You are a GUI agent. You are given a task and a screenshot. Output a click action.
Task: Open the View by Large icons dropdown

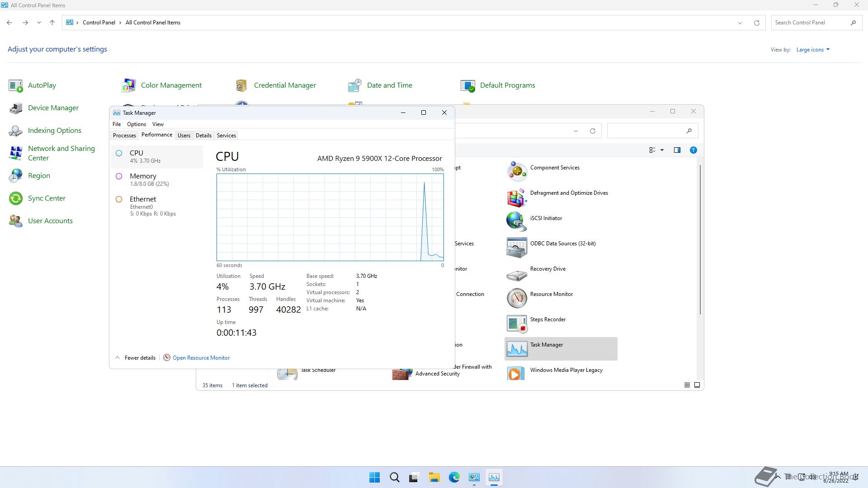[813, 50]
